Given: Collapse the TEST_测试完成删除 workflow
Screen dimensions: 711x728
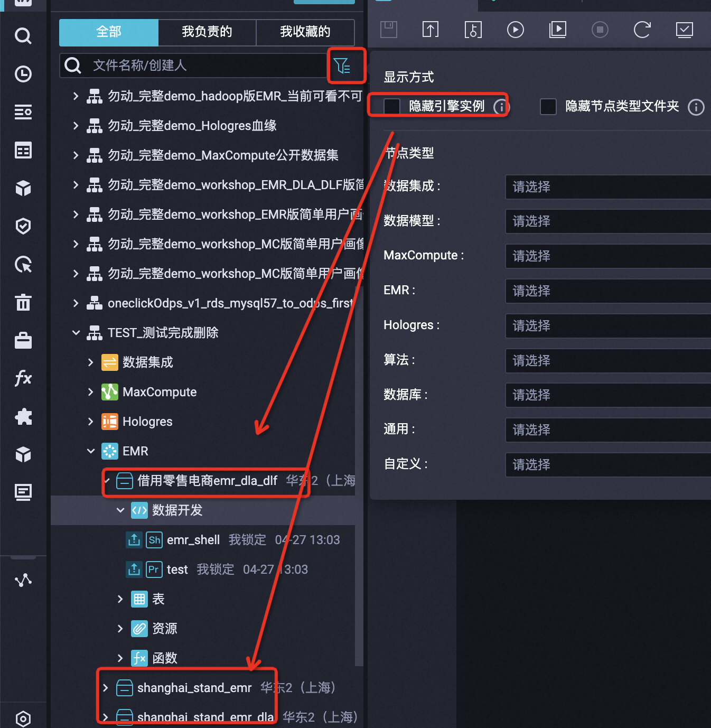Looking at the screenshot, I should click(x=76, y=332).
